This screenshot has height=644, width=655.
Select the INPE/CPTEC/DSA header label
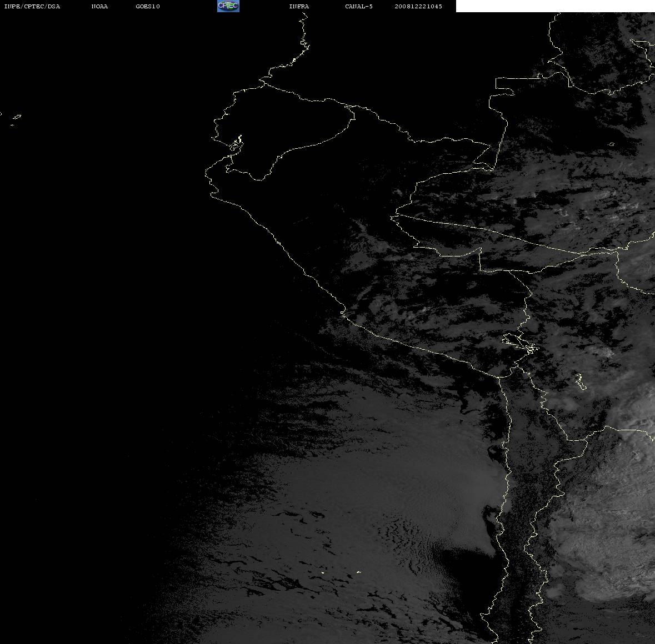coord(32,6)
